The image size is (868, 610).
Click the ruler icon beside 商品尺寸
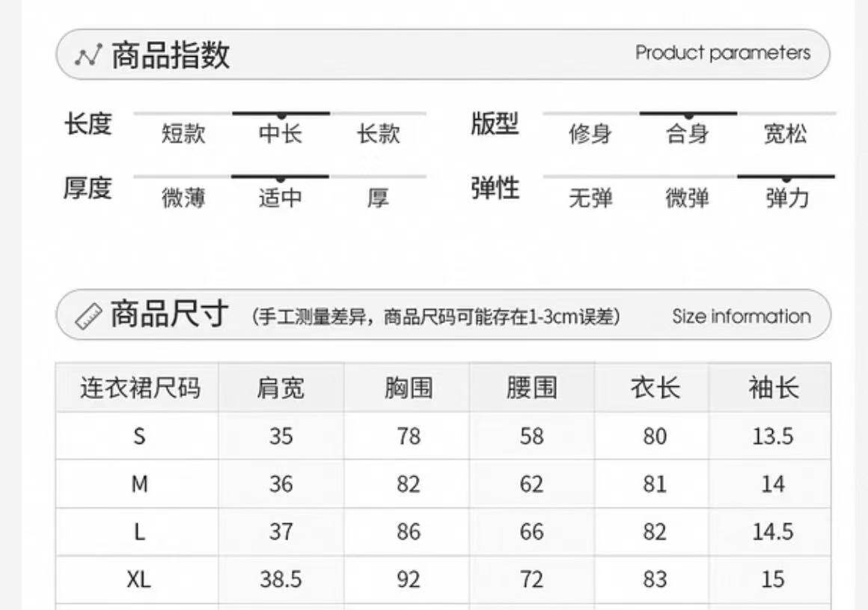pyautogui.click(x=90, y=315)
